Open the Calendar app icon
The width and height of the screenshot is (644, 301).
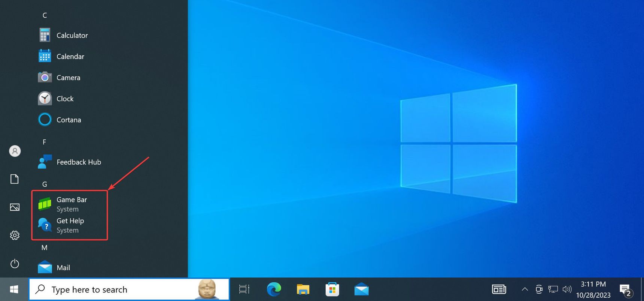pos(45,56)
